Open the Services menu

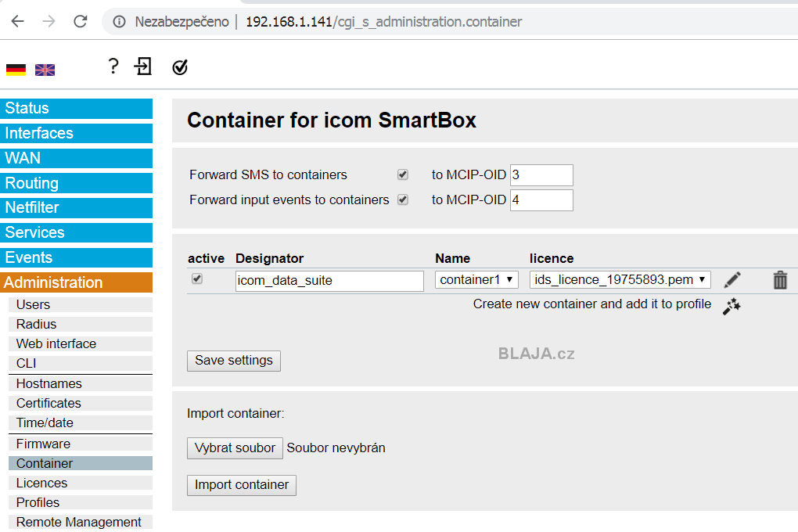[77, 232]
